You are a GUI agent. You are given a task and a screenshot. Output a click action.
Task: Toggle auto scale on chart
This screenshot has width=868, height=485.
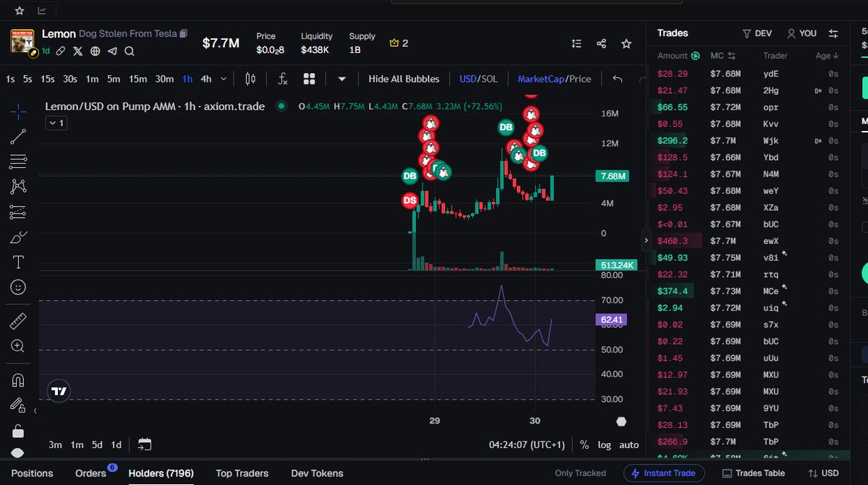[x=629, y=444]
